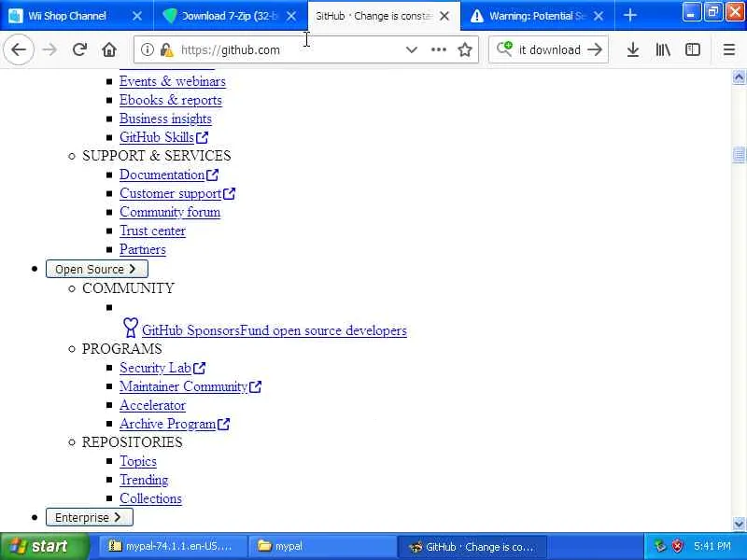Image resolution: width=747 pixels, height=560 pixels.
Task: Open the hamburger application menu
Action: coord(729,49)
